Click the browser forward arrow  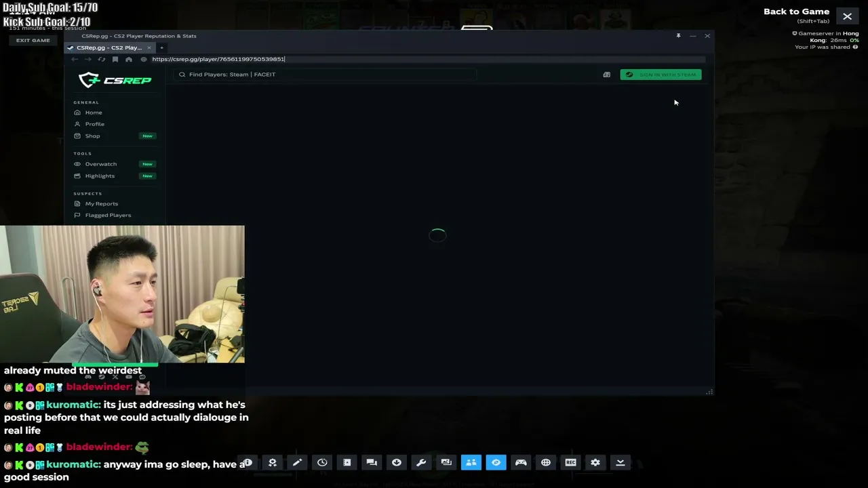point(87,59)
